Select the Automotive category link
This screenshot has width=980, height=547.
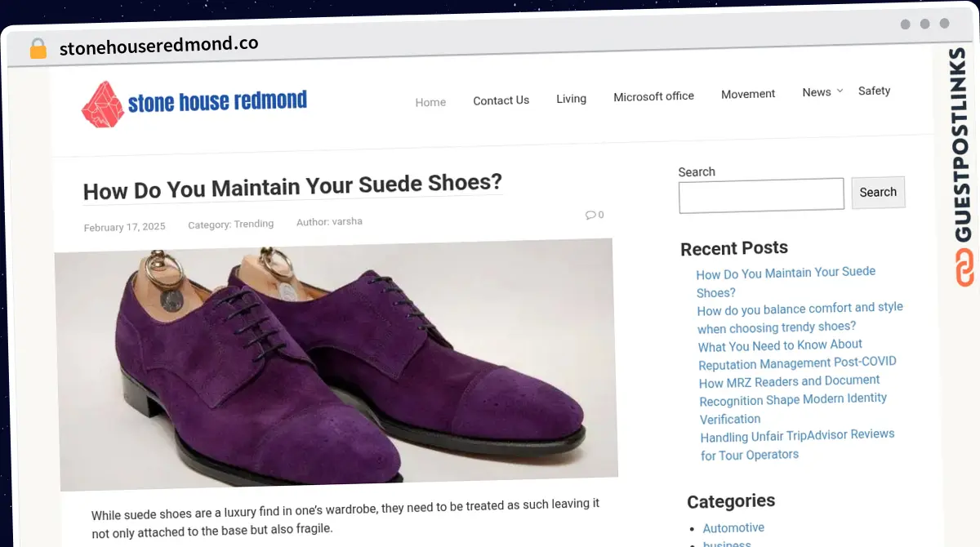pos(733,527)
